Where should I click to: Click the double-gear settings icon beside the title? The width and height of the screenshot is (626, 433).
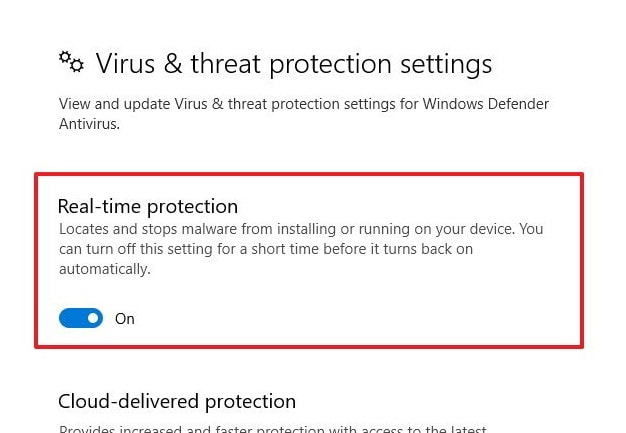[x=71, y=61]
